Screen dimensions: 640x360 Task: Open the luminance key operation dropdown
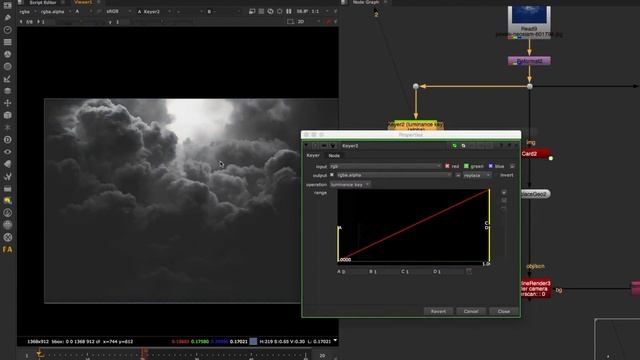tap(350, 184)
